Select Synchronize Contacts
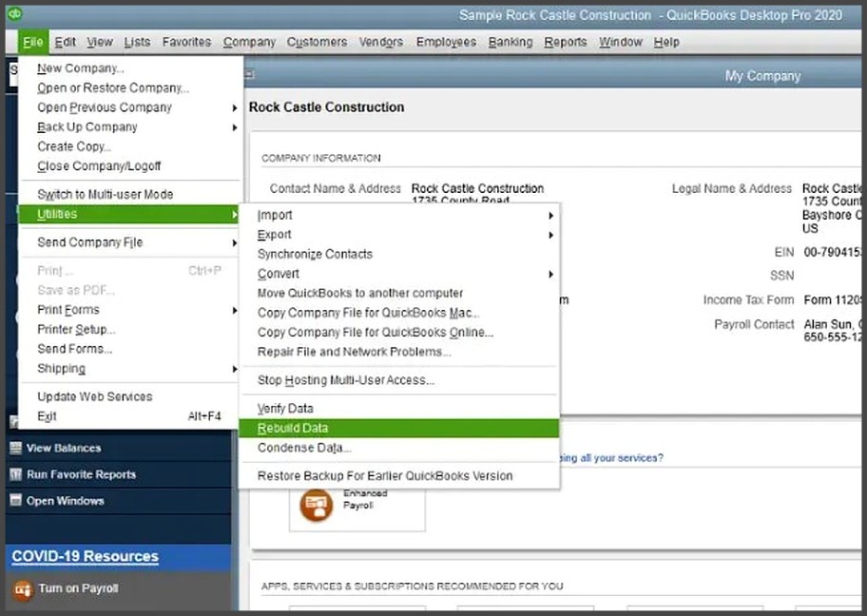This screenshot has height=616, width=867. [x=398, y=255]
